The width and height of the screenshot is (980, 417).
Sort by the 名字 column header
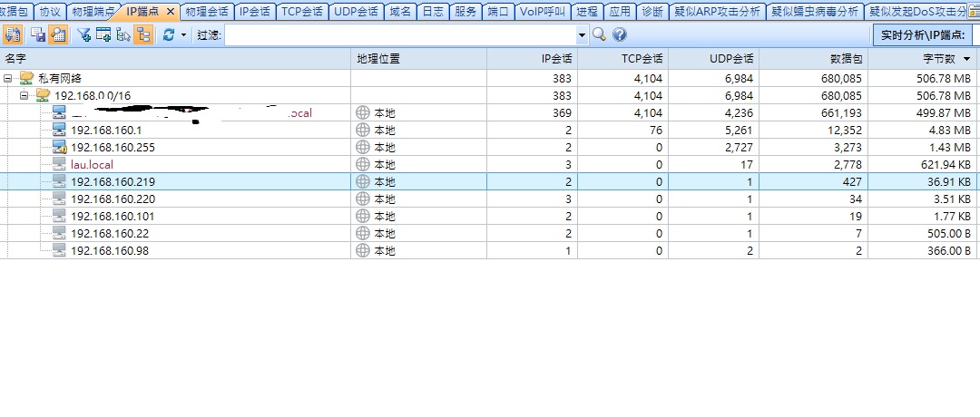175,59
